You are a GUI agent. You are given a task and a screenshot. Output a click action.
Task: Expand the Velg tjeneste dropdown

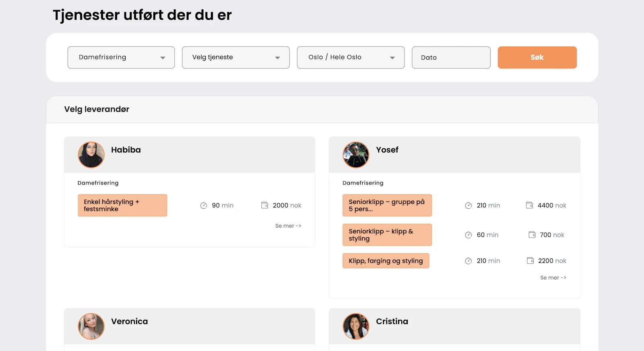click(x=236, y=57)
